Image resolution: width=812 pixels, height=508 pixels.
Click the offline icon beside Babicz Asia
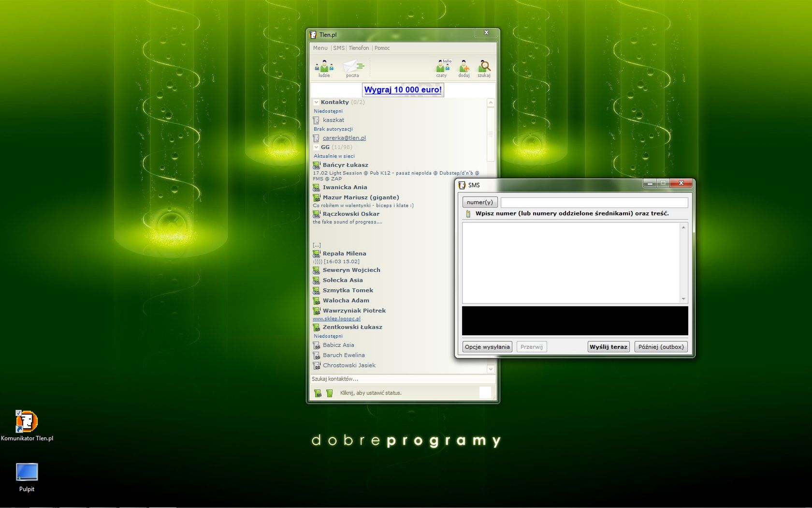point(317,345)
